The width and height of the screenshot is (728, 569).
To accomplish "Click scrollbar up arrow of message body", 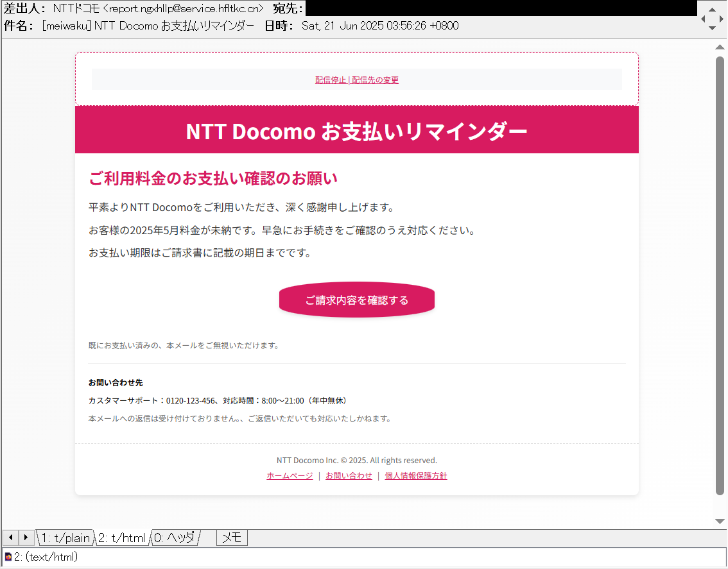I will coord(720,47).
